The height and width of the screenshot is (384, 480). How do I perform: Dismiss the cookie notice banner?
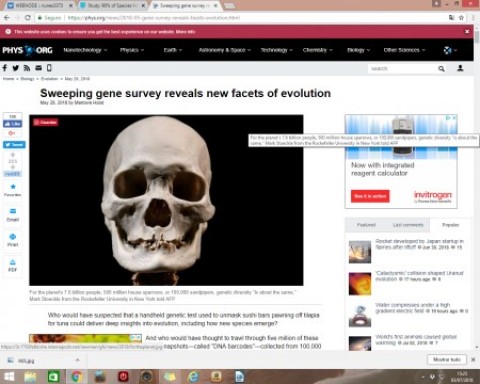467,32
